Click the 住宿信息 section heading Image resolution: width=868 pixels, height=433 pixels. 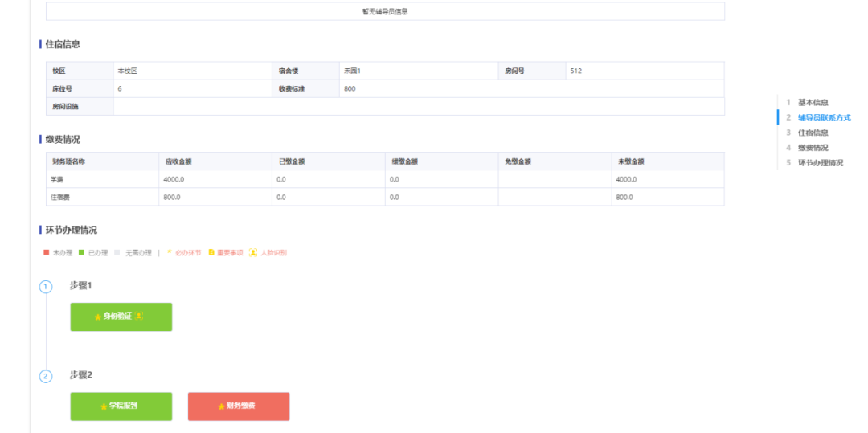click(x=63, y=44)
